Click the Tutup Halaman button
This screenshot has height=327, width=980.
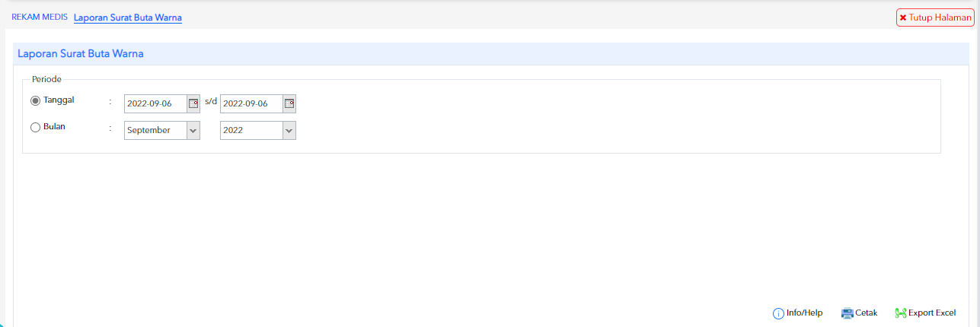935,17
